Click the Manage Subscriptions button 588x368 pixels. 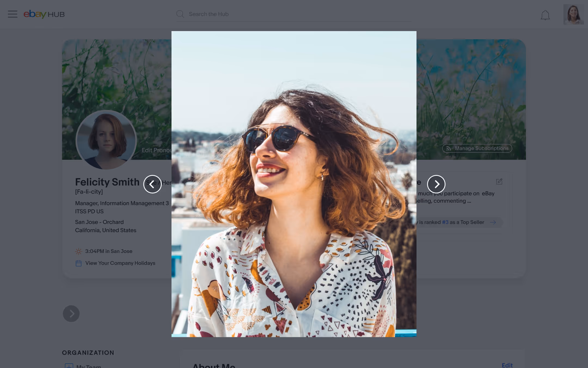point(477,148)
